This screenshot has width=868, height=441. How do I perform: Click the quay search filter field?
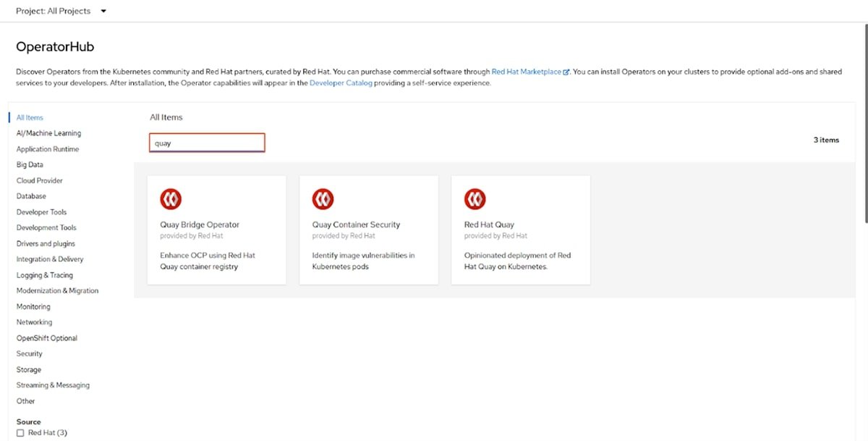tap(207, 143)
